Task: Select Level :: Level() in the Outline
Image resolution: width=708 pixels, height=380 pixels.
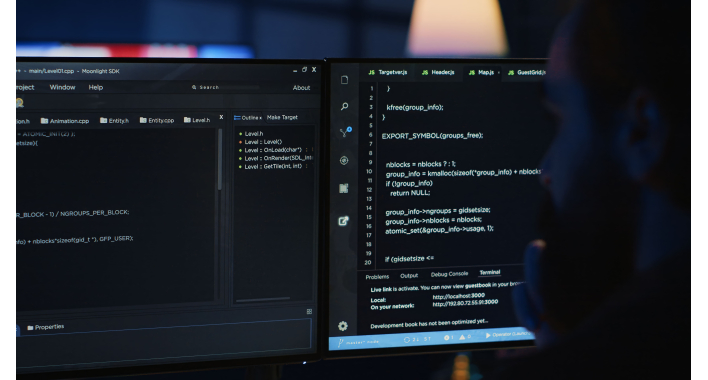Action: [263, 142]
